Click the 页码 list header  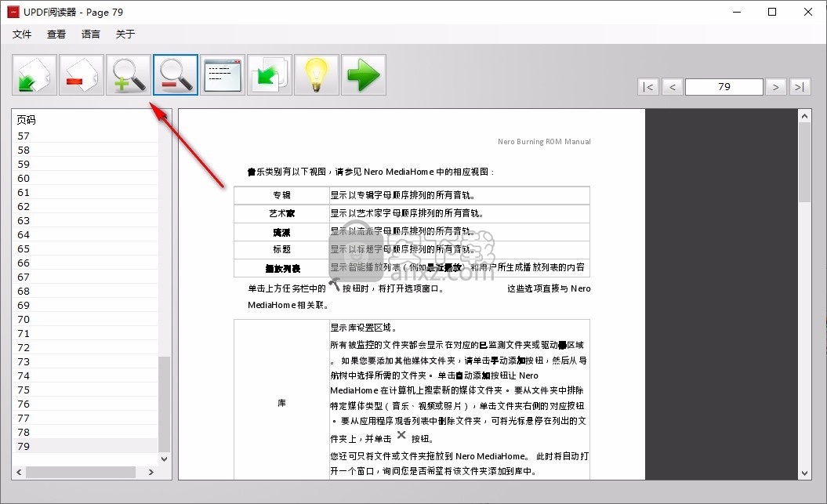(x=27, y=120)
